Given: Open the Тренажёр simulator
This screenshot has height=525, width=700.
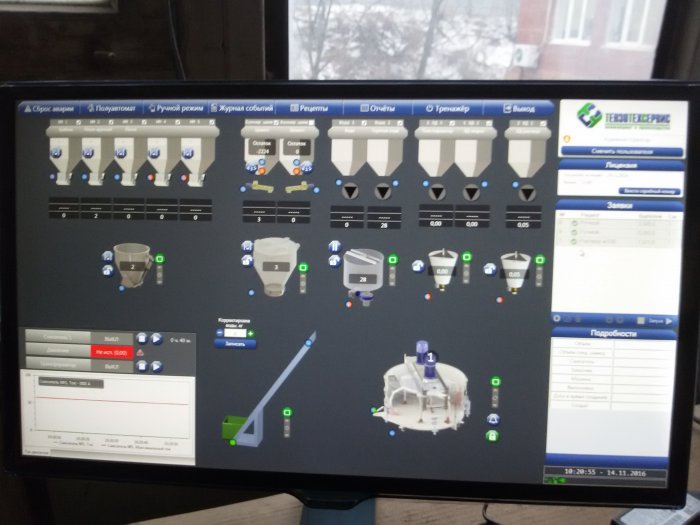Looking at the screenshot, I should [447, 108].
